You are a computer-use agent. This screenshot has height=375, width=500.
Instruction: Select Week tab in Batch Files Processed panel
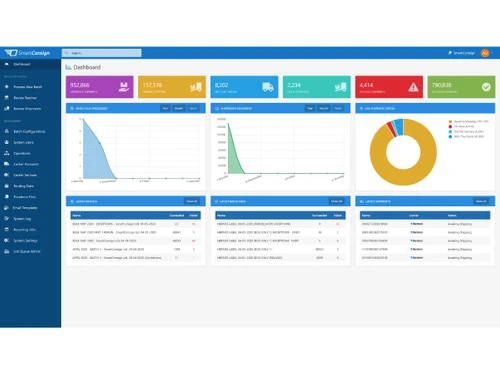[193, 108]
